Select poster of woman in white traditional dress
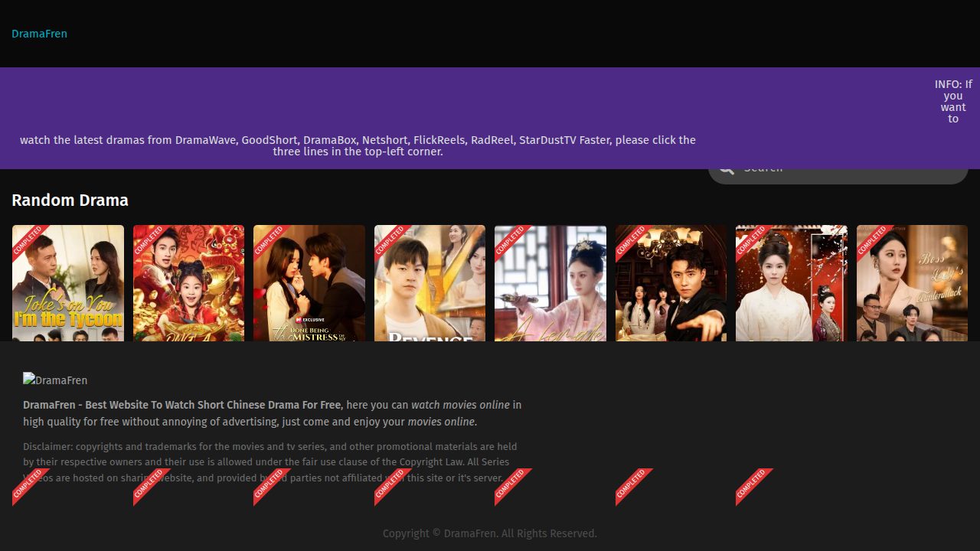 (x=792, y=283)
